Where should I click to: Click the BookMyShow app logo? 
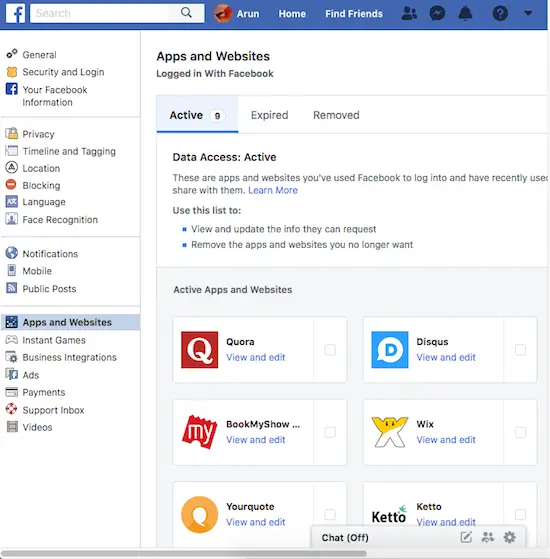199,432
